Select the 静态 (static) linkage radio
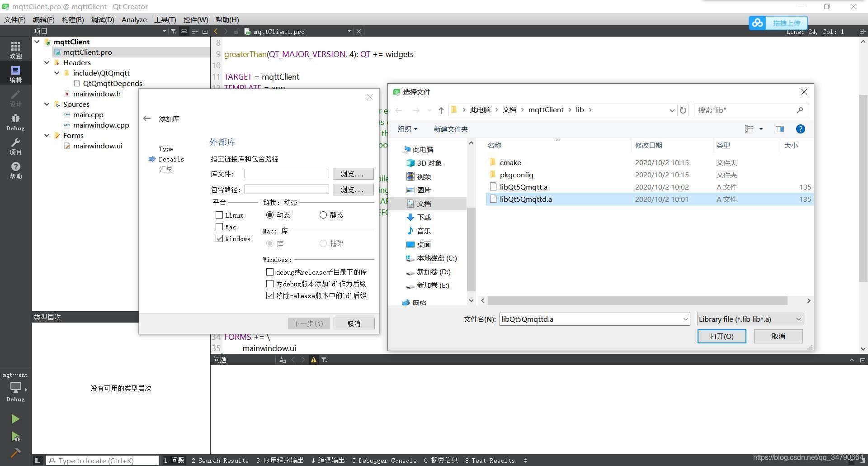 click(323, 215)
